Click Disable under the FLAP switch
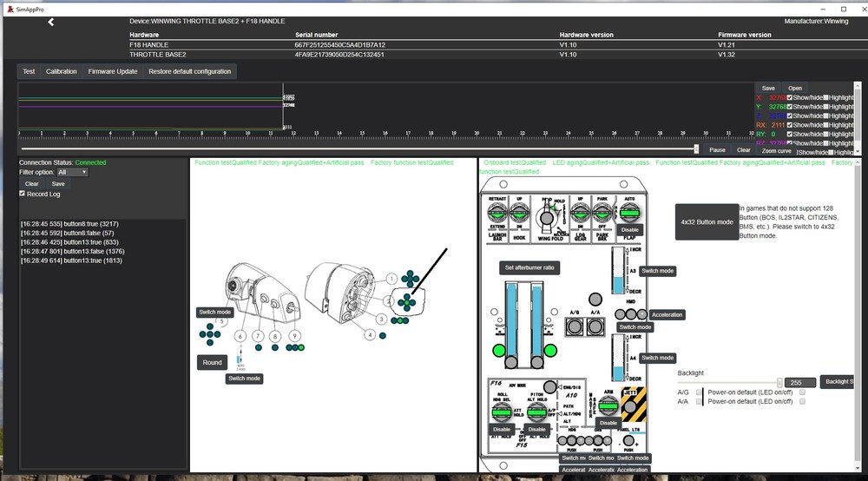 pyautogui.click(x=629, y=230)
